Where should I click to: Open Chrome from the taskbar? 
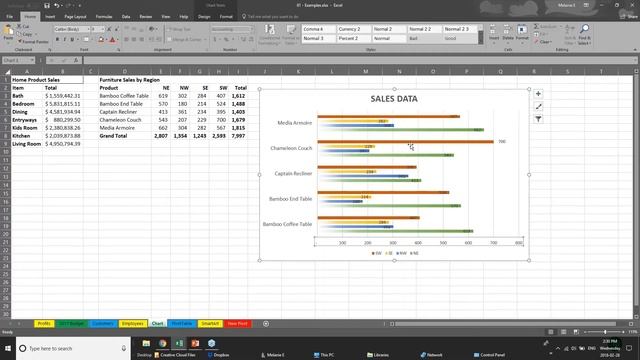162,343
